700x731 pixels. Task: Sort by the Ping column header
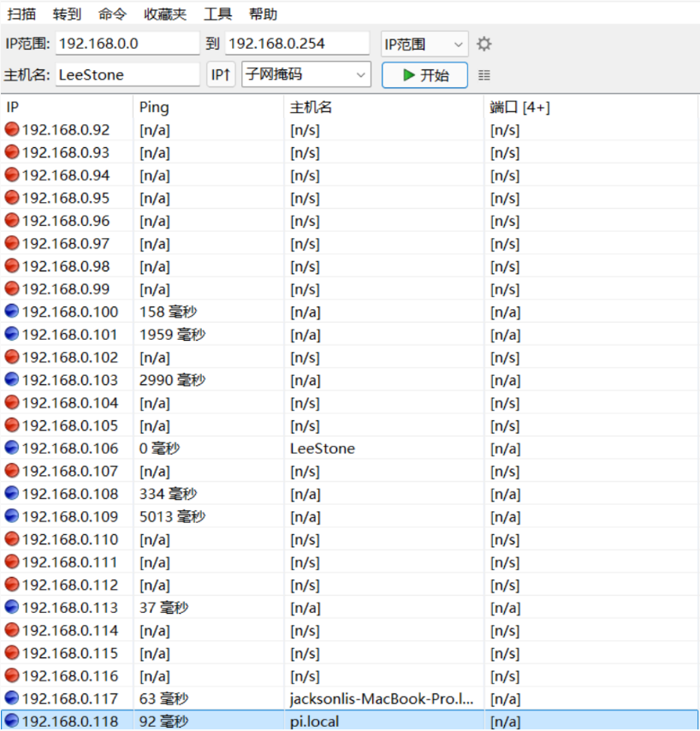click(x=209, y=107)
